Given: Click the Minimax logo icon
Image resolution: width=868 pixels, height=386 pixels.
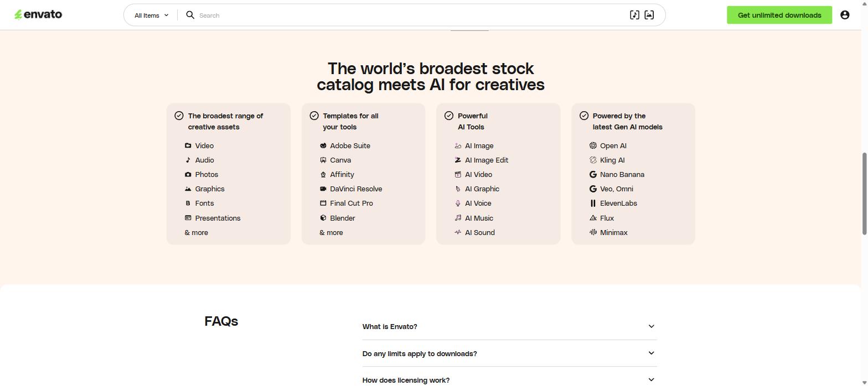Looking at the screenshot, I should 593,232.
